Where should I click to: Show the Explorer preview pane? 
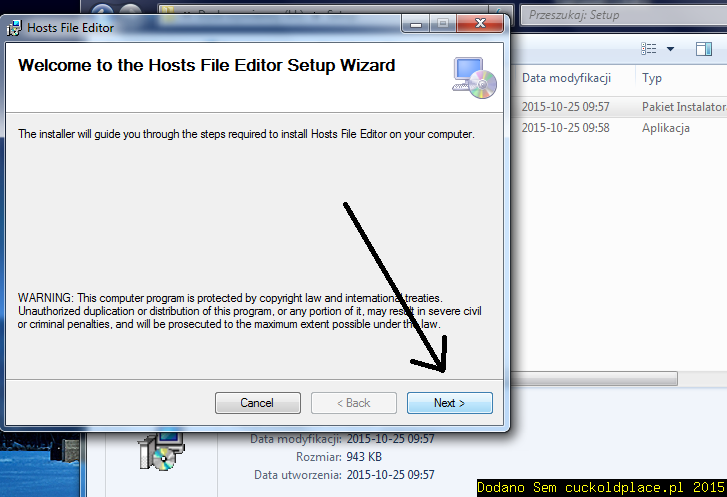pos(703,49)
